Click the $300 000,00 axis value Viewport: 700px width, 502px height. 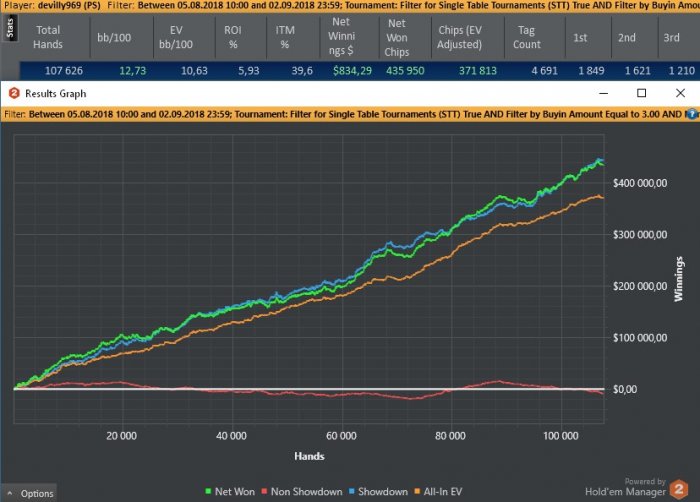(640, 235)
